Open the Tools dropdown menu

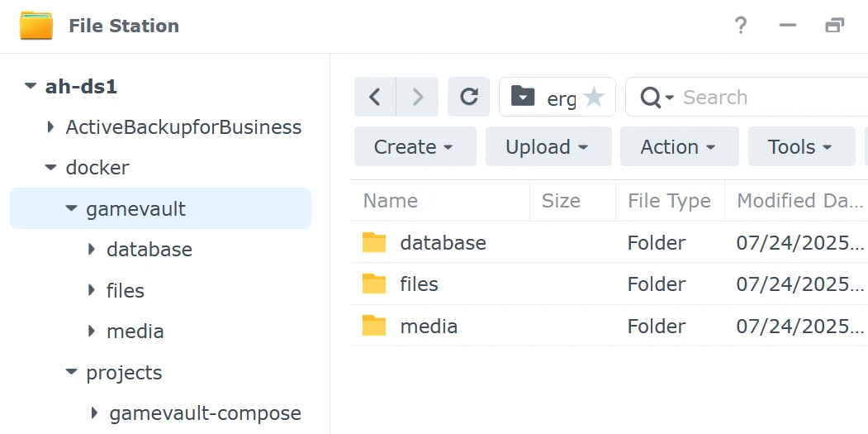point(802,147)
